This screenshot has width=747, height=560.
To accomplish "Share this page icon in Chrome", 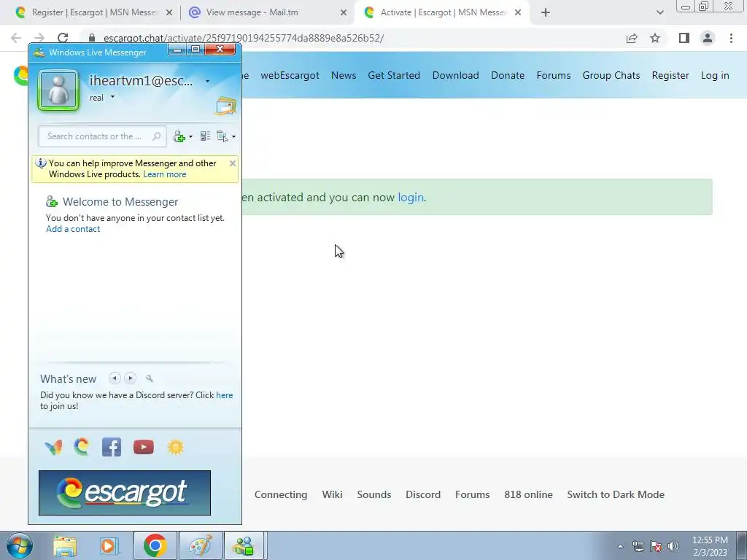I will click(632, 38).
